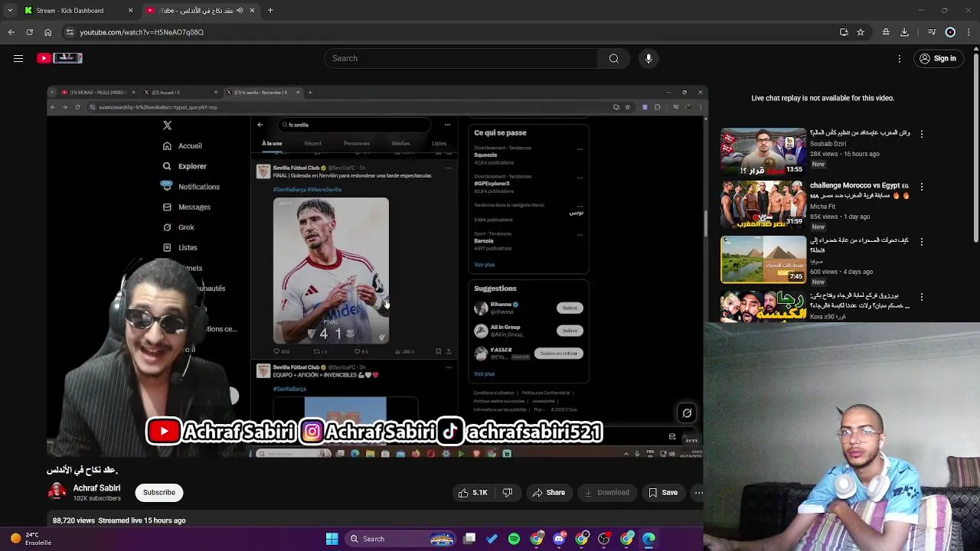Open the Souhaib Dziri video thumbnail 13:55
The image size is (980, 551).
(763, 152)
